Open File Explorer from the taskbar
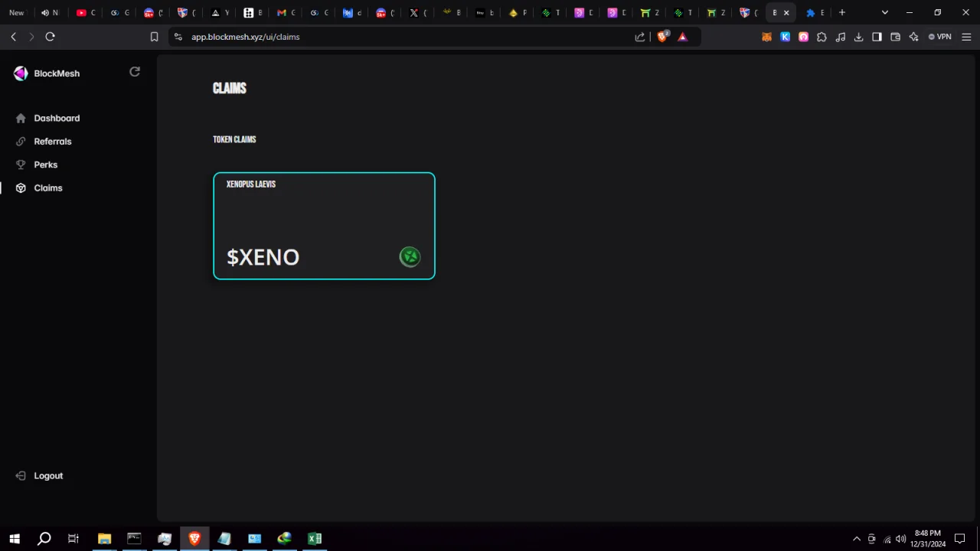980x551 pixels. point(104,539)
